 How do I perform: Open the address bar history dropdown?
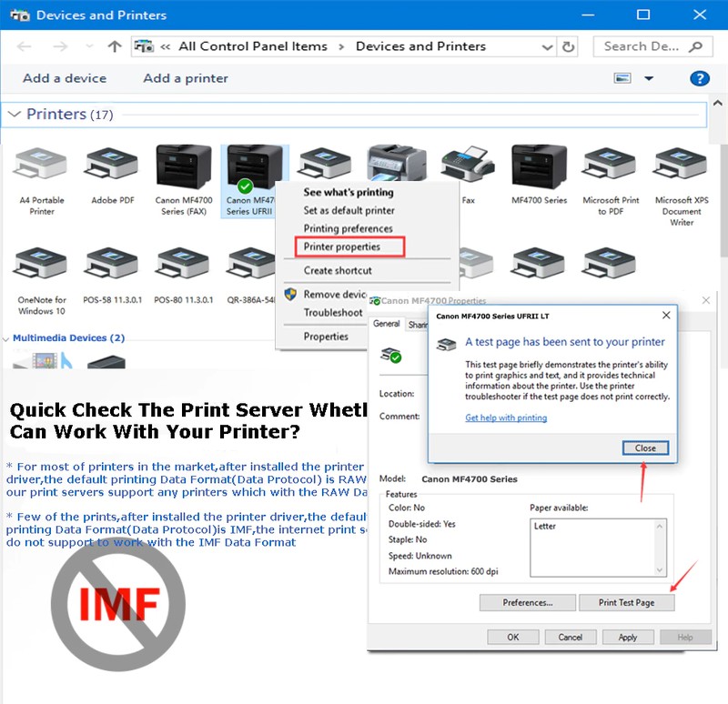click(x=547, y=46)
